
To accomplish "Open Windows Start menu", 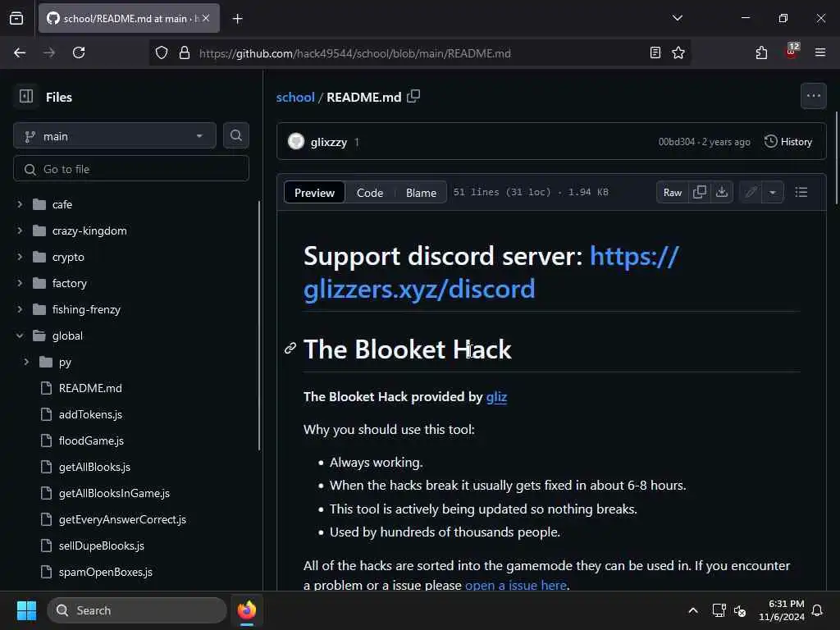I will coord(26,610).
